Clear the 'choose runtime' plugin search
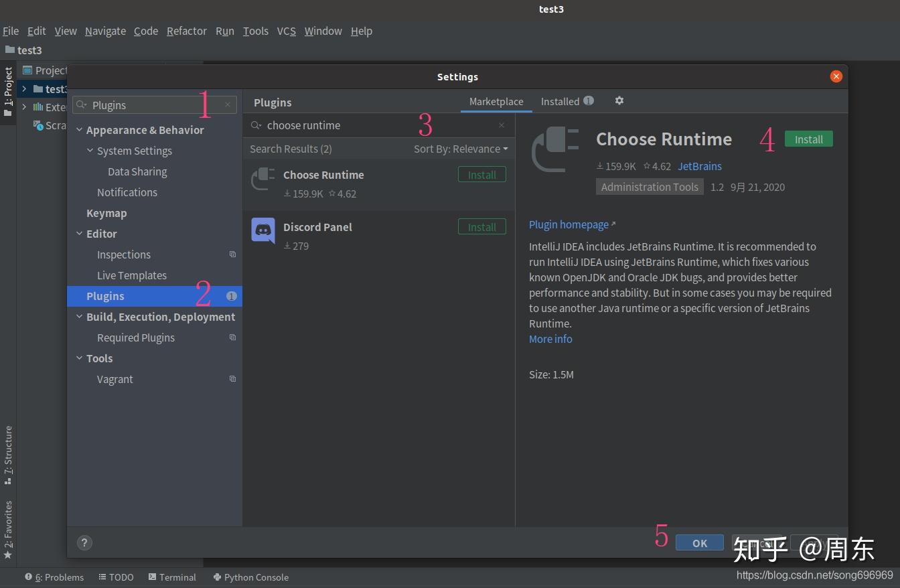The image size is (900, 588). click(502, 125)
